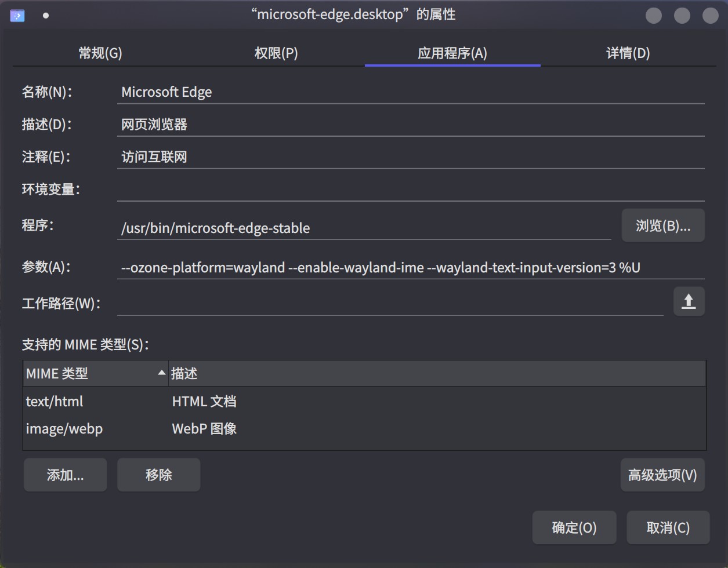Screen dimensions: 728x568
Task: Click the sort arrow on MIME 类型 column
Action: click(162, 373)
